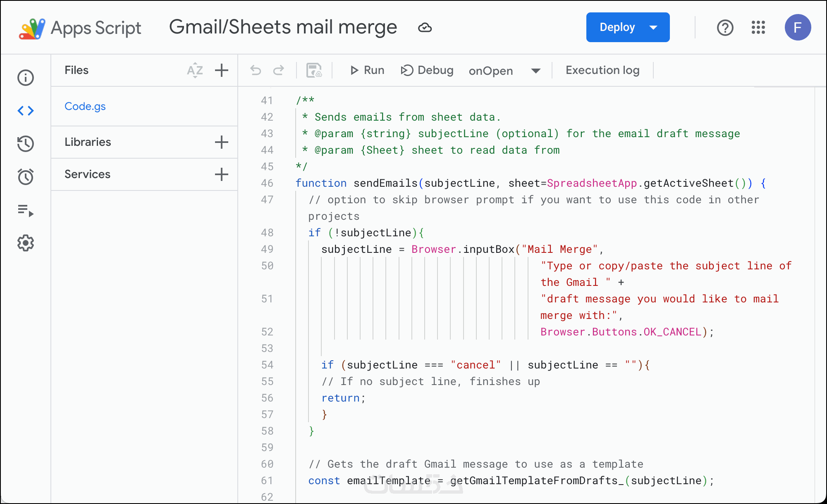Open the Execution log
This screenshot has height=504, width=827.
602,71
